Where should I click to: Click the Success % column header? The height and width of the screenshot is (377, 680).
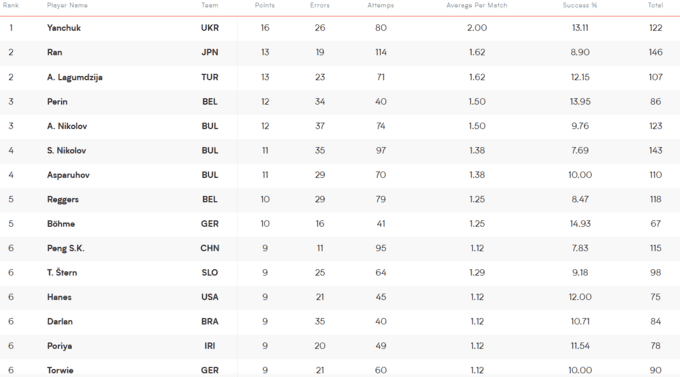[580, 5]
